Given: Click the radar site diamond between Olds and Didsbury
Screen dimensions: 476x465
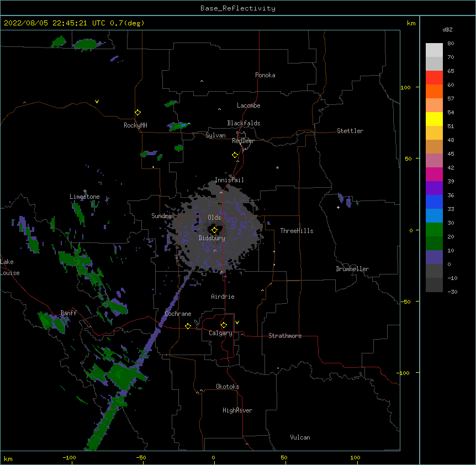Looking at the screenshot, I should pos(215,230).
